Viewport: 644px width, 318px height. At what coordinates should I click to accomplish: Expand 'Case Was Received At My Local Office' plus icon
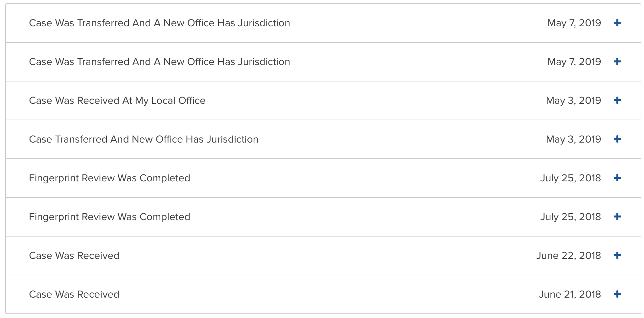(x=617, y=100)
